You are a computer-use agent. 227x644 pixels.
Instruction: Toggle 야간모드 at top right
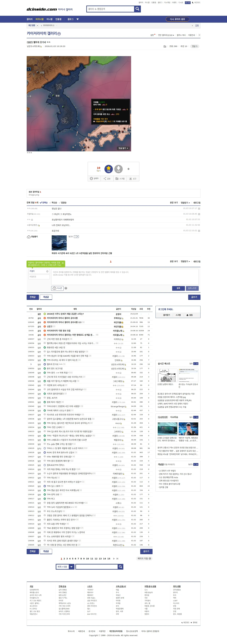coord(196,3)
